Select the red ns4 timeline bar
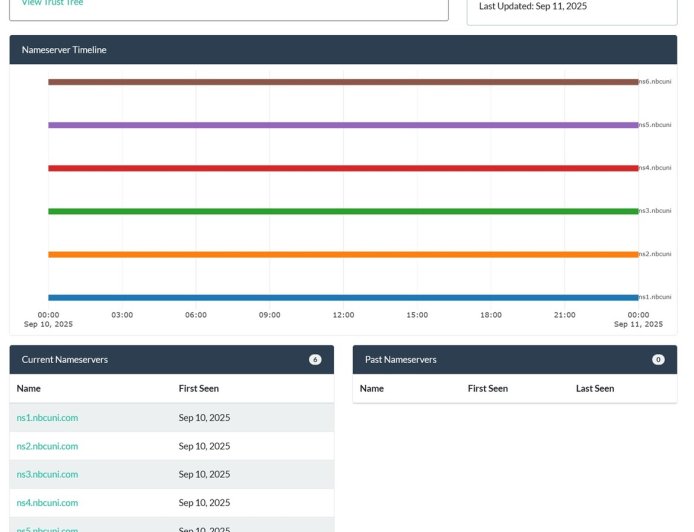 [x=342, y=168]
